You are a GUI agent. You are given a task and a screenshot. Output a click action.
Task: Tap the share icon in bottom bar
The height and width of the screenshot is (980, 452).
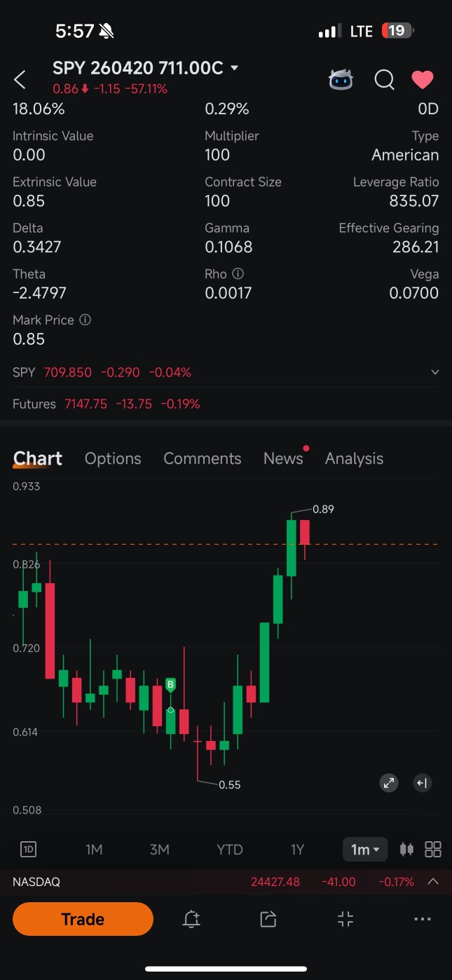point(268,920)
